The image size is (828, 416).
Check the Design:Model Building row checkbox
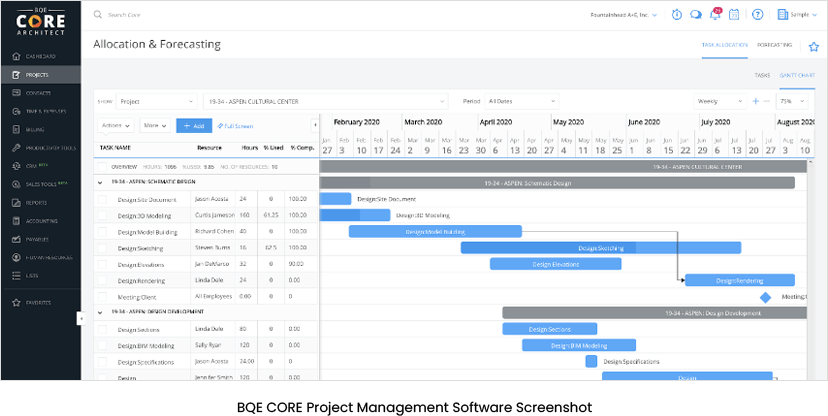click(x=102, y=232)
